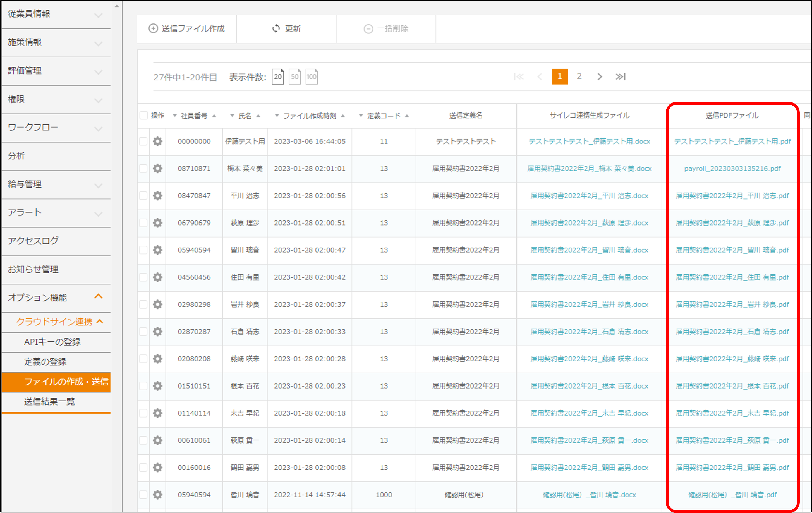The height and width of the screenshot is (513, 812).
Task: Click the next page arrow icon
Action: pyautogui.click(x=600, y=76)
